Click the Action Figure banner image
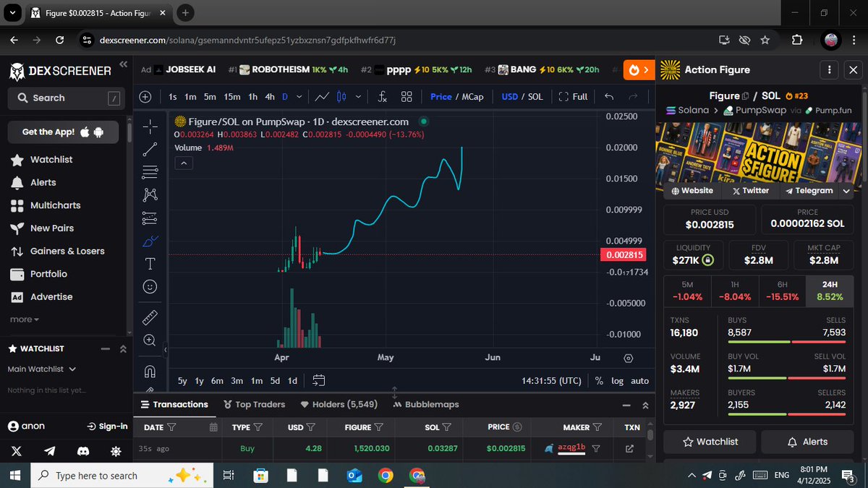Image resolution: width=868 pixels, height=488 pixels. [759, 152]
